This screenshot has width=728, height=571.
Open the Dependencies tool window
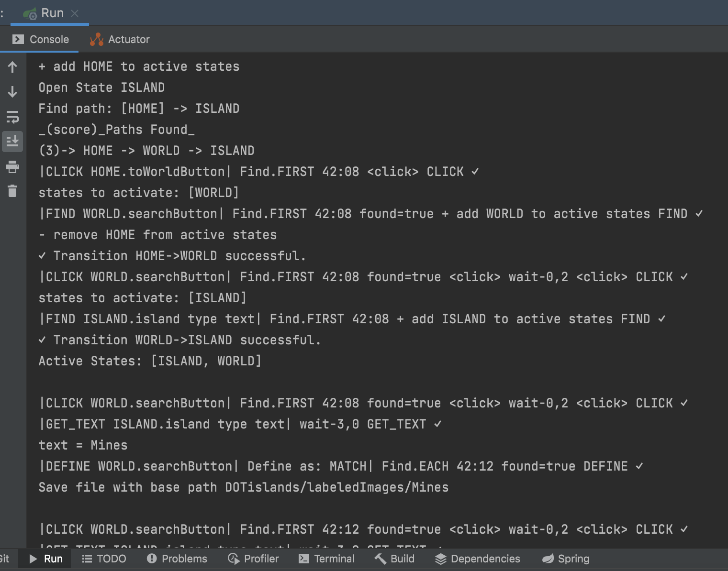click(x=477, y=559)
